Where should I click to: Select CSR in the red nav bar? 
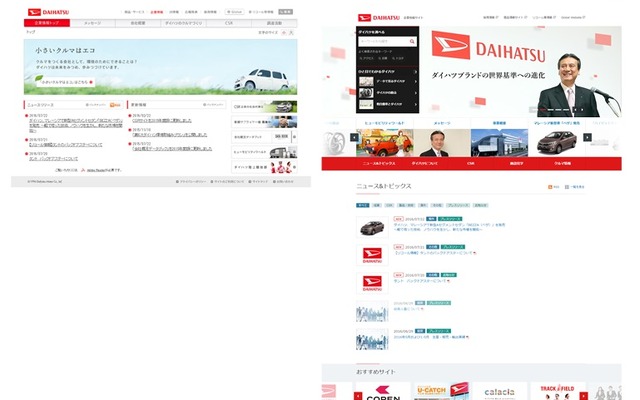[471, 163]
